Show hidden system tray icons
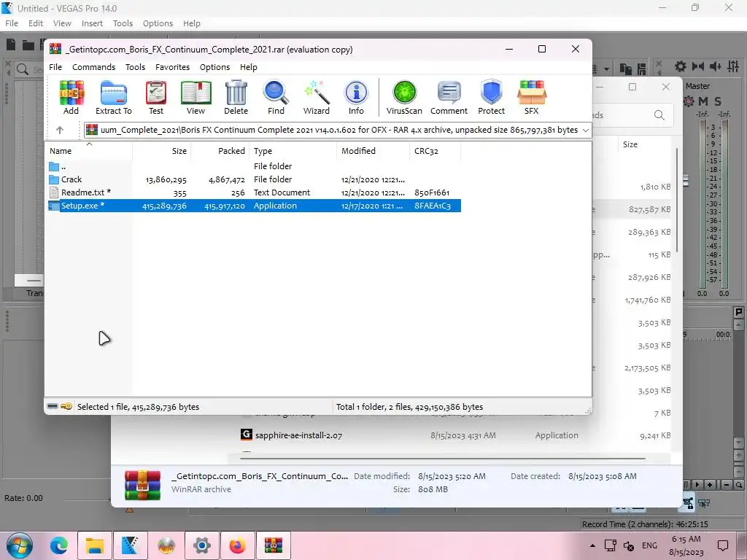 coord(592,545)
